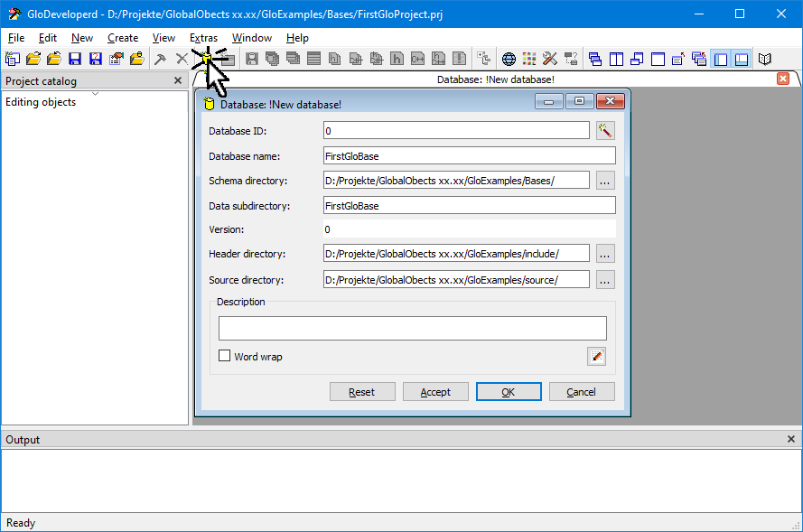Browse for the Schema directory

[x=605, y=180]
